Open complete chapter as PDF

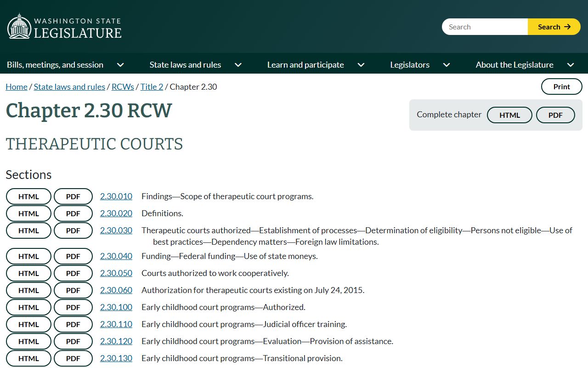tap(555, 115)
